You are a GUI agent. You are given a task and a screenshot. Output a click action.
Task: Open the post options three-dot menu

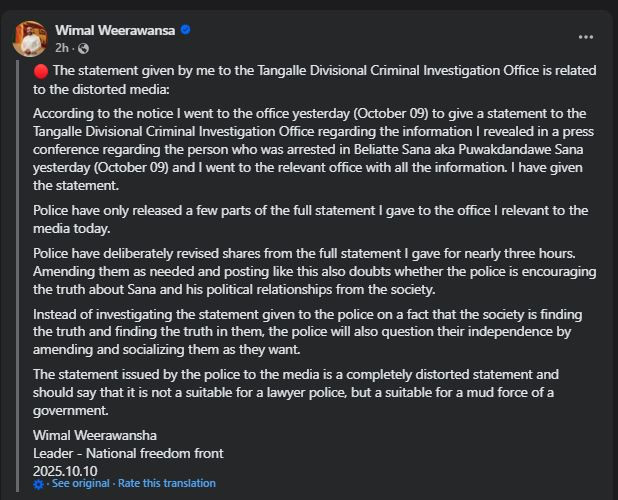coord(586,37)
